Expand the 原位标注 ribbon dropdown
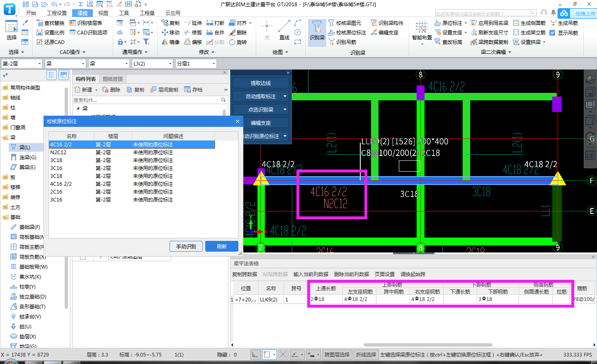 pyautogui.click(x=466, y=23)
